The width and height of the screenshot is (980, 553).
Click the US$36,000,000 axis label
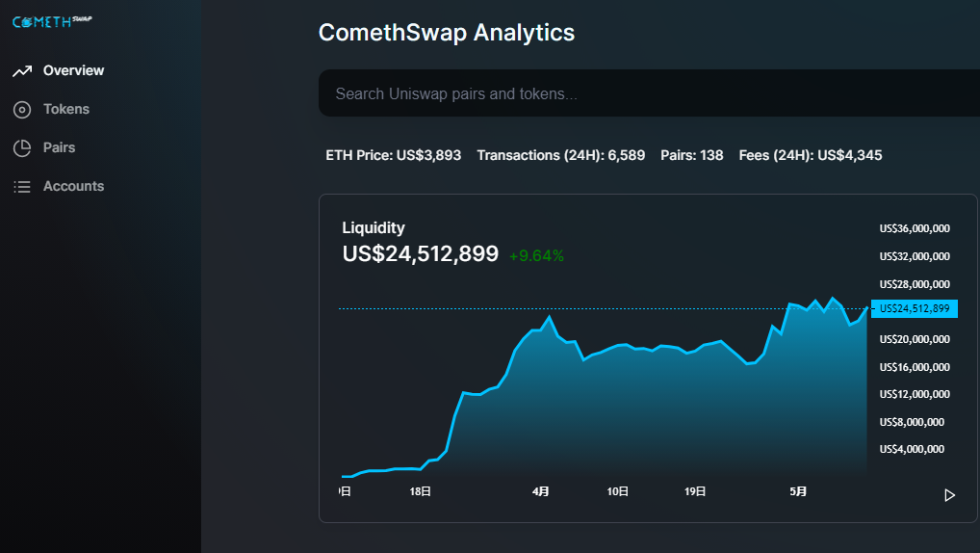click(915, 229)
